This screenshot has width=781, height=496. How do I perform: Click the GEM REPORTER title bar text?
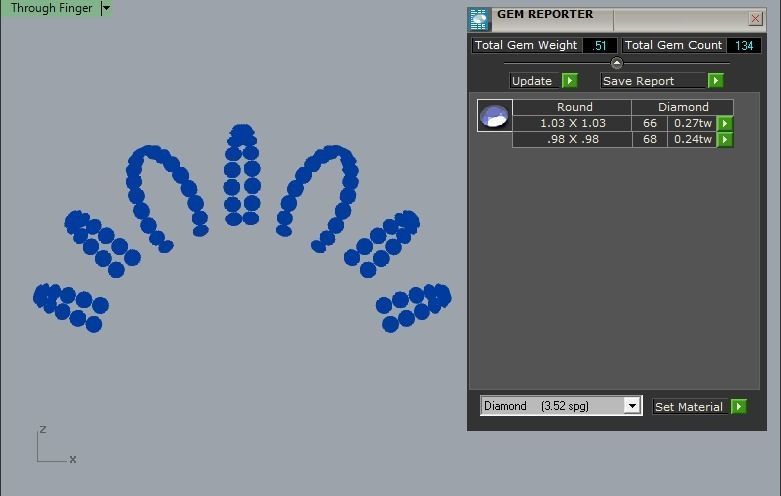pyautogui.click(x=545, y=14)
